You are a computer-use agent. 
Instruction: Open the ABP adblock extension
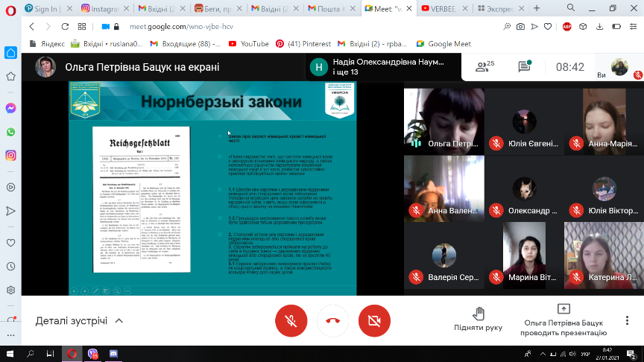pyautogui.click(x=566, y=27)
